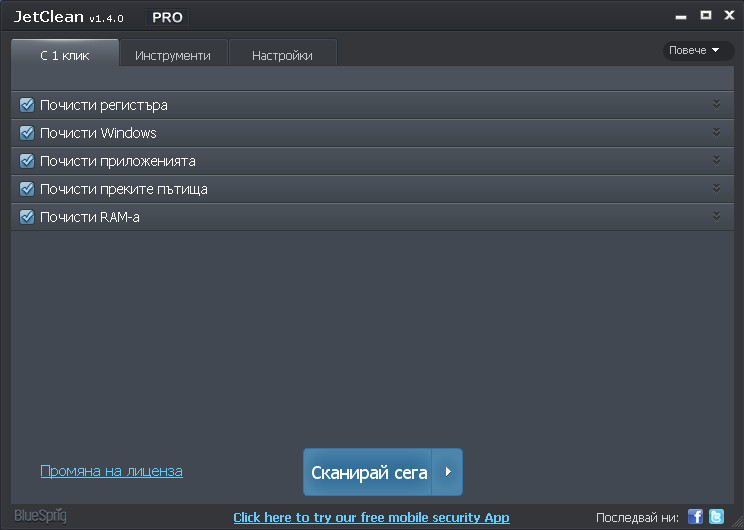Disable Почисти RAM-а checkbox

pyautogui.click(x=27, y=217)
